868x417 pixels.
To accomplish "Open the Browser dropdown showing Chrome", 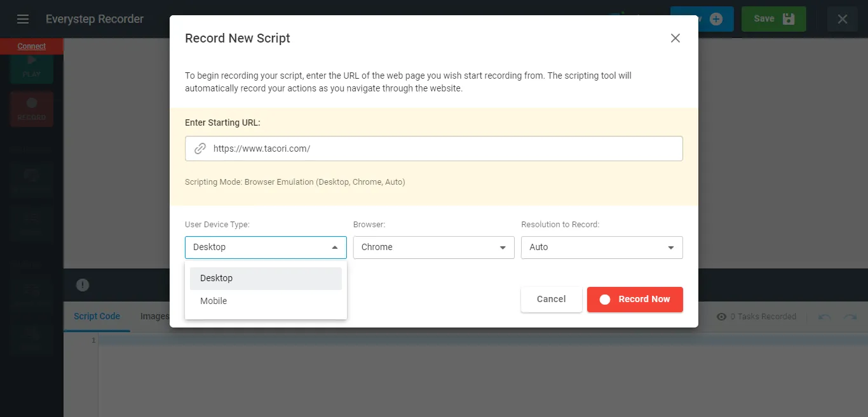I will tap(434, 248).
